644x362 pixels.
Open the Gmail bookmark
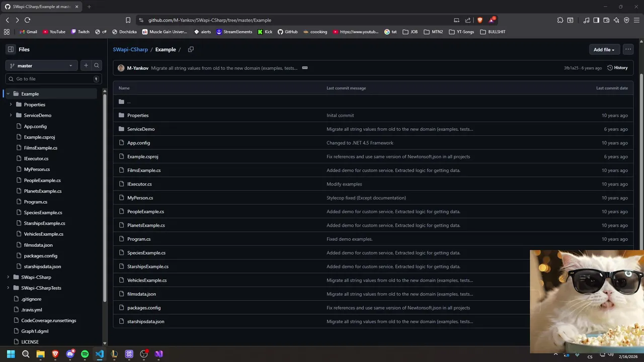(x=28, y=32)
